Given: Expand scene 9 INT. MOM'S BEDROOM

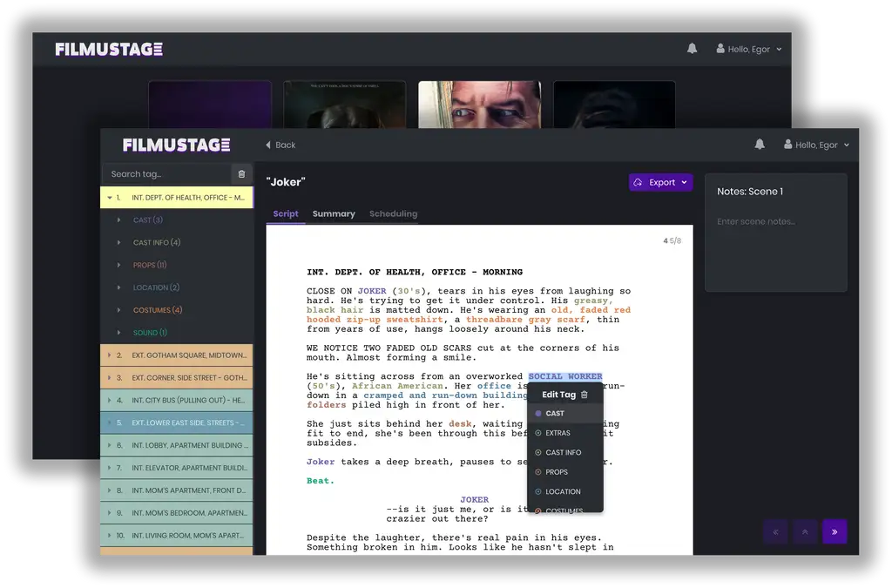Looking at the screenshot, I should [109, 513].
